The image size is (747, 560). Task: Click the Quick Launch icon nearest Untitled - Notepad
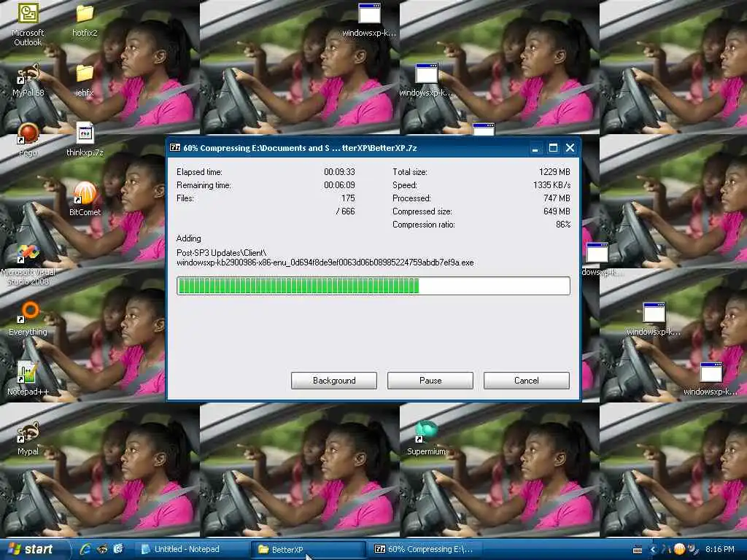click(x=118, y=549)
